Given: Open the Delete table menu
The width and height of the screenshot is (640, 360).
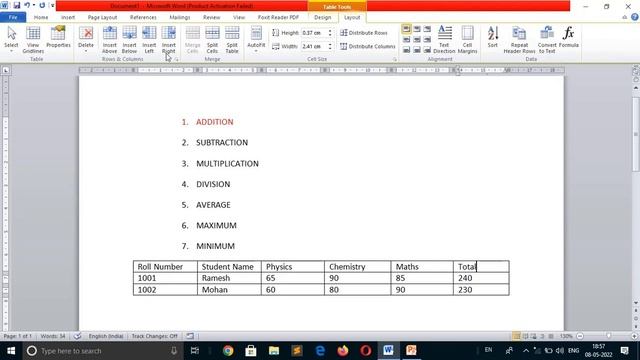Looking at the screenshot, I should tap(86, 39).
